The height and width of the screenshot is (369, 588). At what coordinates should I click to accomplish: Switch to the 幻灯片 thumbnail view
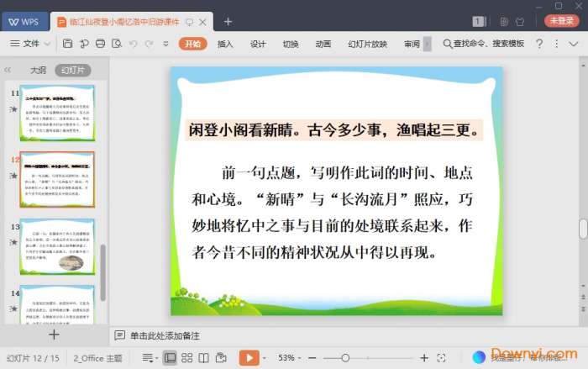[x=73, y=71]
